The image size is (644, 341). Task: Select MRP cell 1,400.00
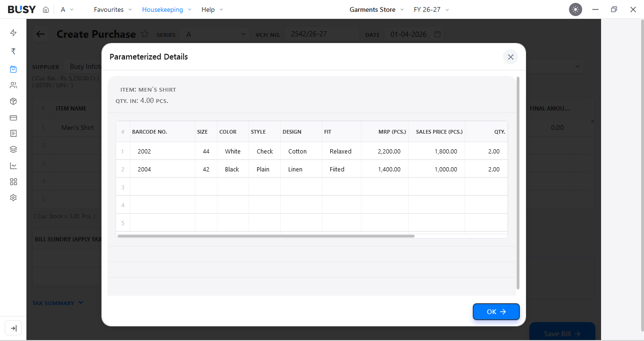coord(385,170)
